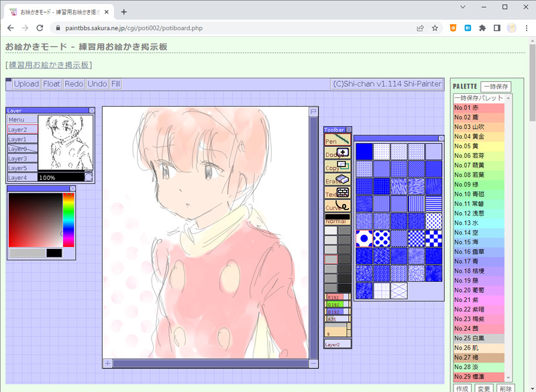Select the Eraser tool
The width and height of the screenshot is (536, 392).
click(337, 180)
